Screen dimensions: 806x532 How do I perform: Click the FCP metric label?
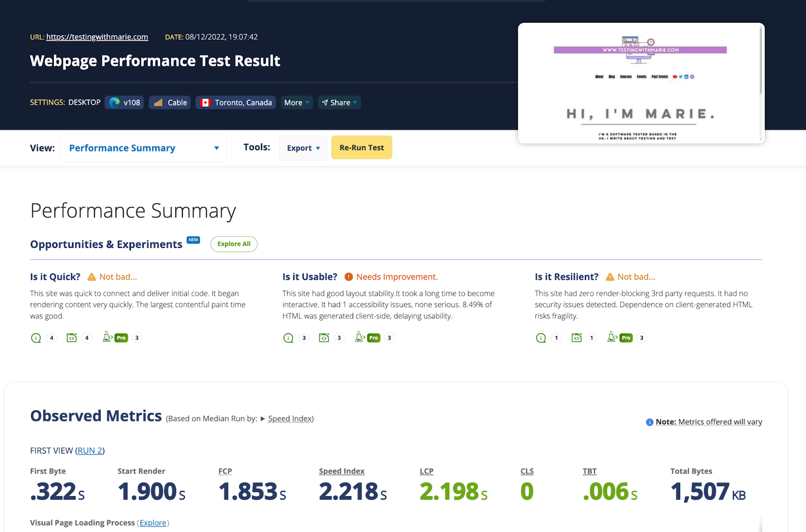225,471
